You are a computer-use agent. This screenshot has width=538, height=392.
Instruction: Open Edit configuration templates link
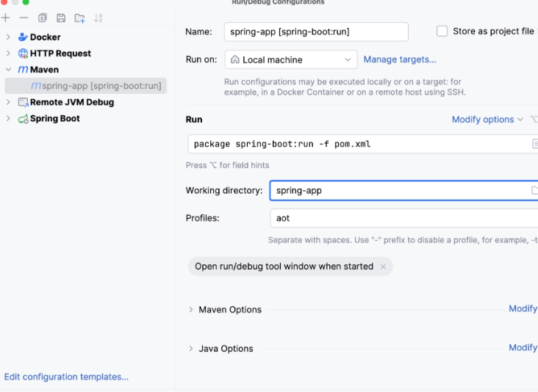point(66,377)
